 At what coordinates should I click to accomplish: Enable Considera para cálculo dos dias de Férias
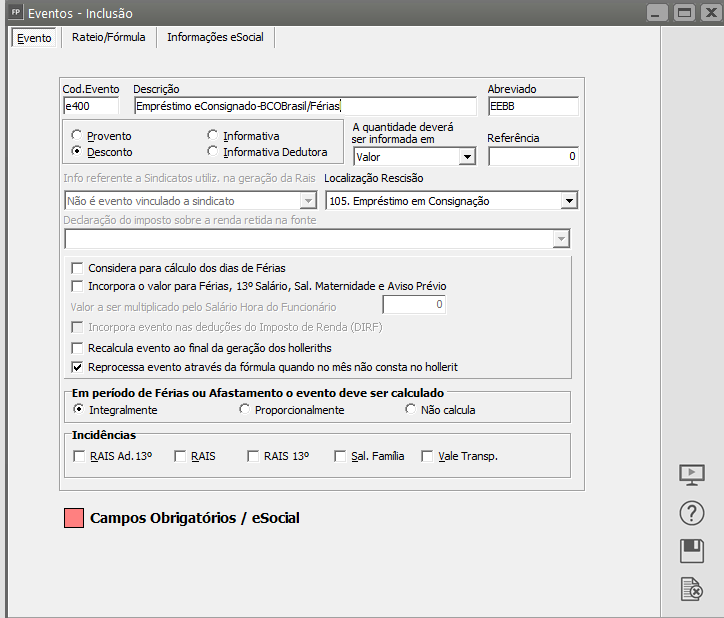click(78, 268)
